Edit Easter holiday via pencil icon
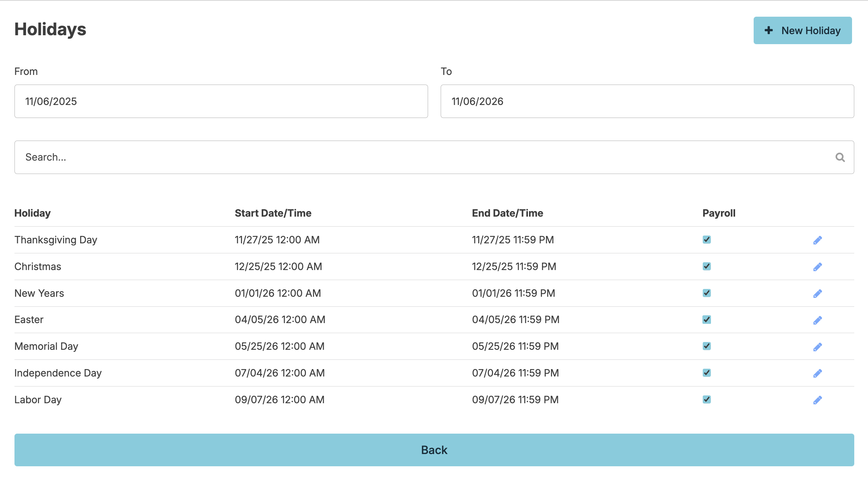Screen dimensions: 868x480 [817, 320]
